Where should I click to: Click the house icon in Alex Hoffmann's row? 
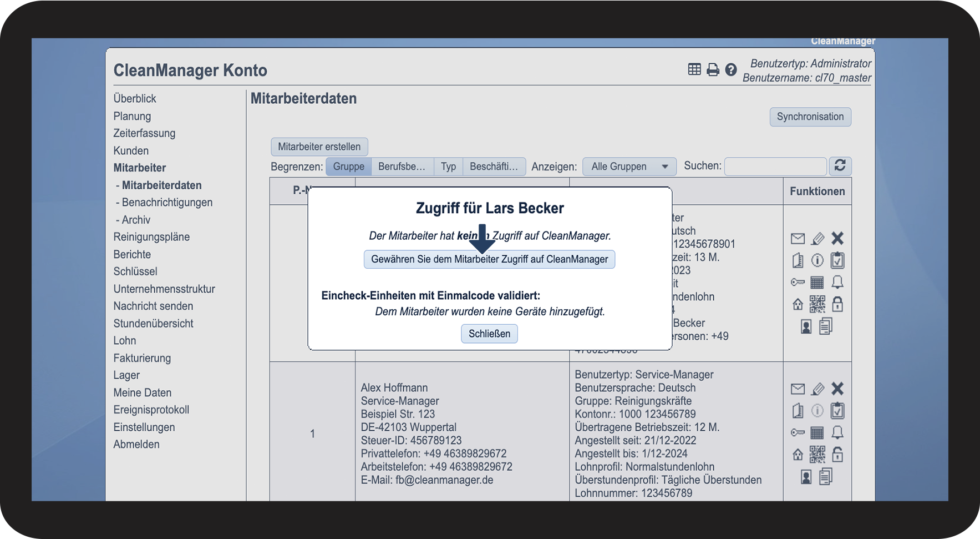[x=798, y=455]
